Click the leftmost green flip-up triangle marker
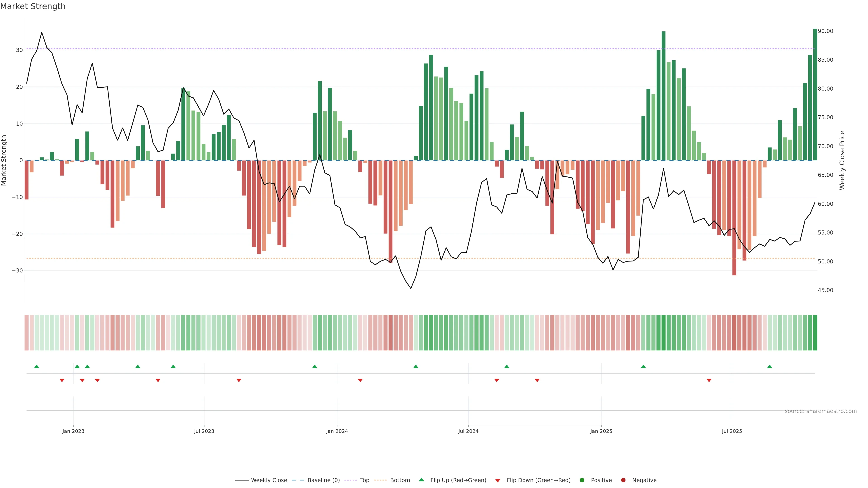 click(37, 366)
